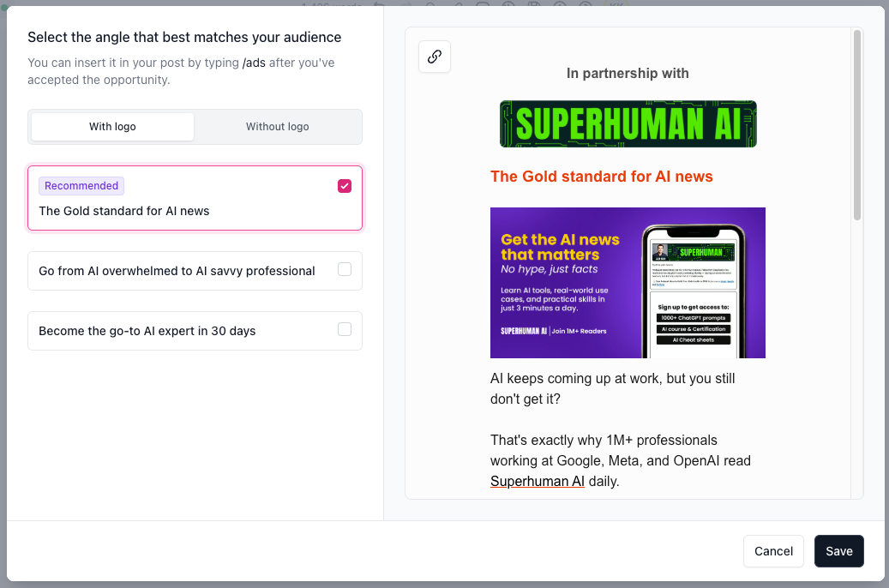The height and width of the screenshot is (588, 889).
Task: Uncheck the Gold standard for AI news checkbox
Action: [345, 186]
